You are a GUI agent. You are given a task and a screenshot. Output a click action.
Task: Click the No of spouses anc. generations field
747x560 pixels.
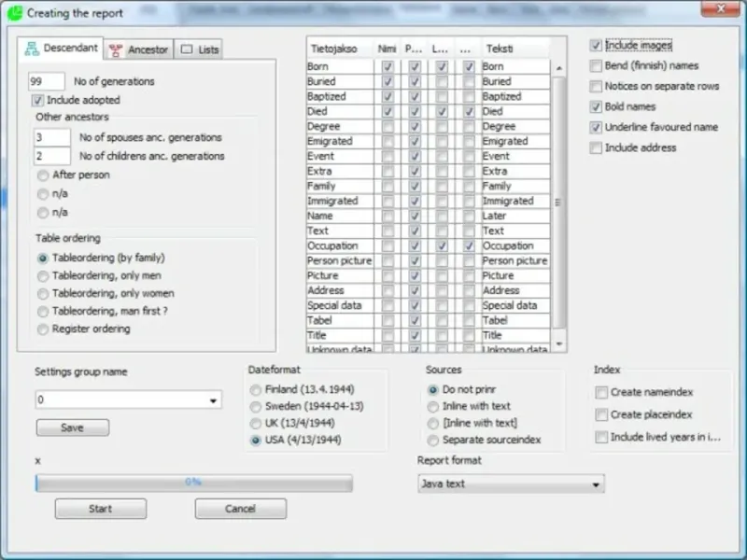52,137
